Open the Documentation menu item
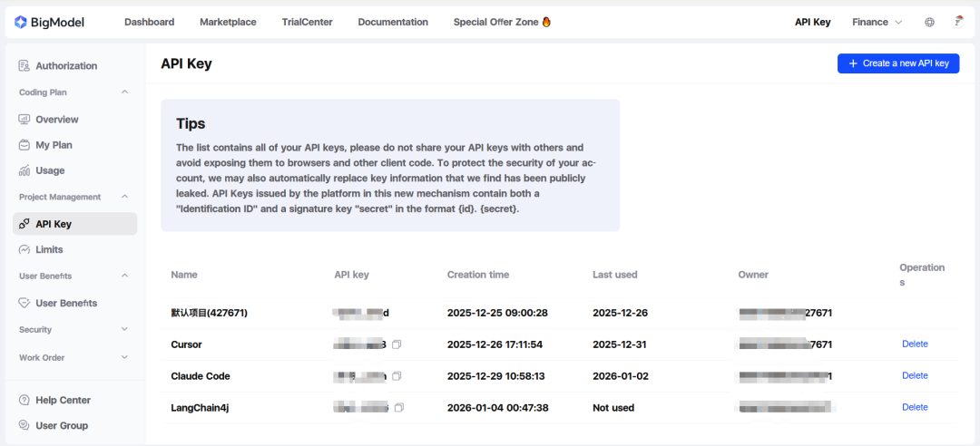980x446 pixels. pyautogui.click(x=393, y=22)
